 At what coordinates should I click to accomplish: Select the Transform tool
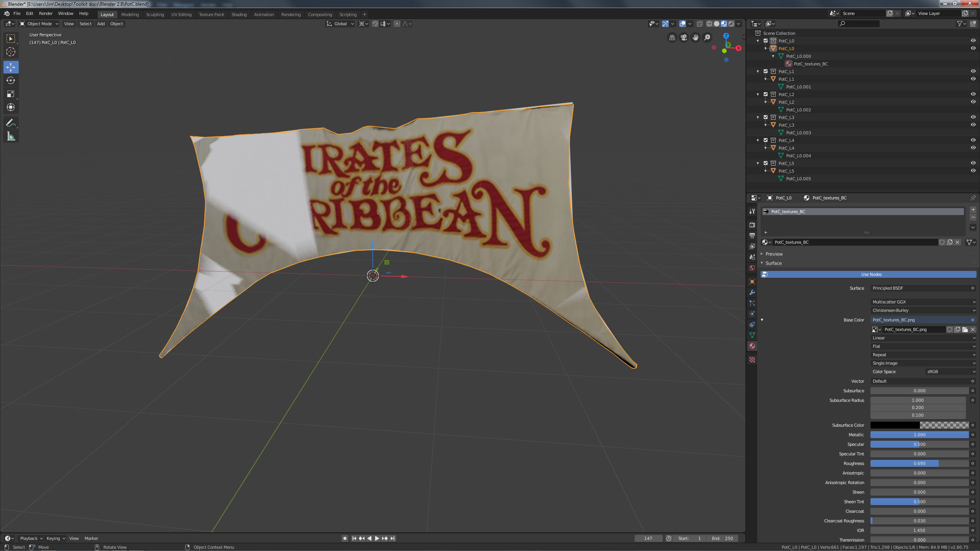pos(11,108)
